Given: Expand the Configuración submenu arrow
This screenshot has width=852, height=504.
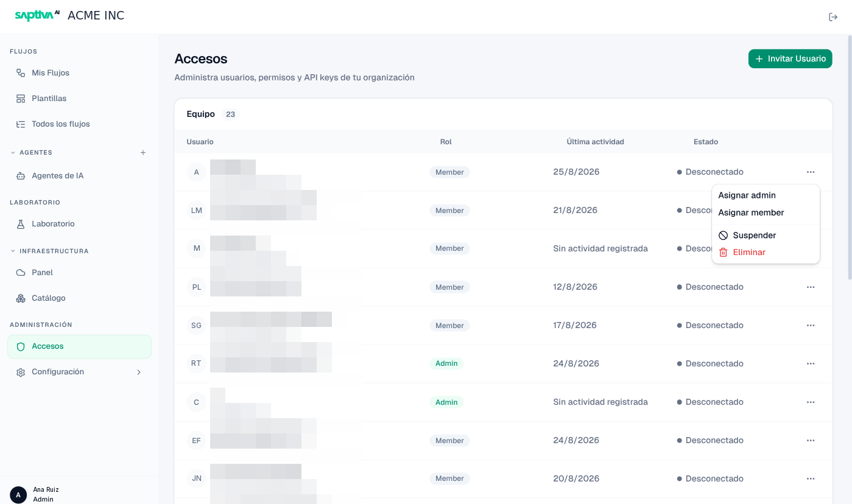Looking at the screenshot, I should tap(139, 372).
